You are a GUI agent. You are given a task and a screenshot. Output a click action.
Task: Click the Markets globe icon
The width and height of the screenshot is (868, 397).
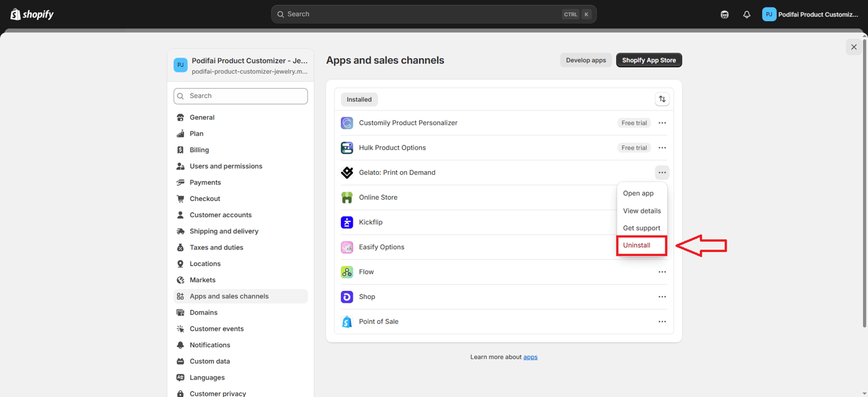pyautogui.click(x=180, y=280)
